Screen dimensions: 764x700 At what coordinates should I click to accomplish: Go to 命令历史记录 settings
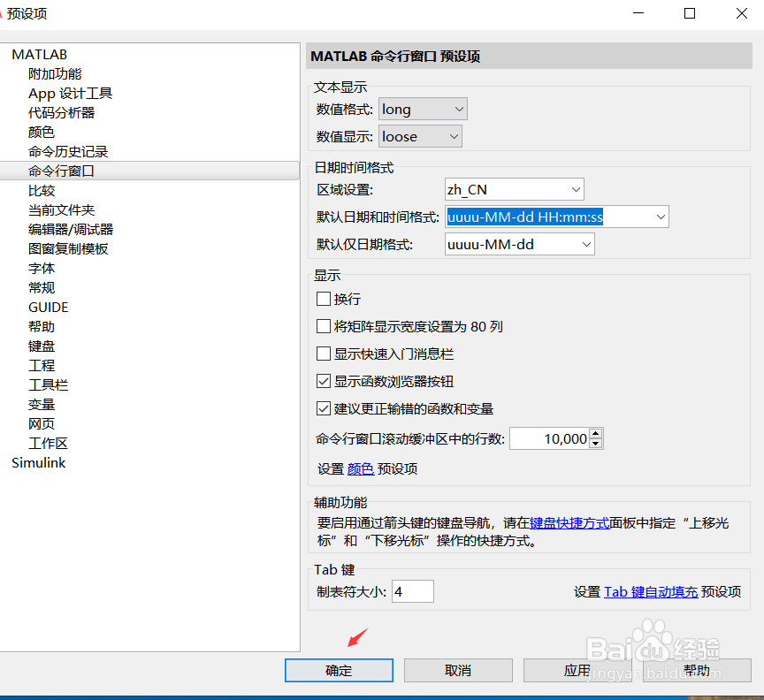click(68, 152)
